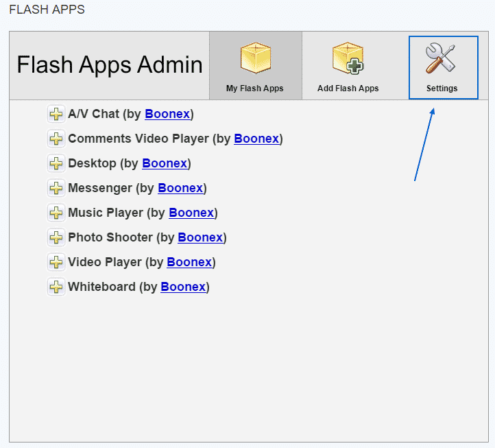Viewport: 495px width, 448px height.
Task: Click the 'Flash Apps Admin' title
Action: [110, 64]
